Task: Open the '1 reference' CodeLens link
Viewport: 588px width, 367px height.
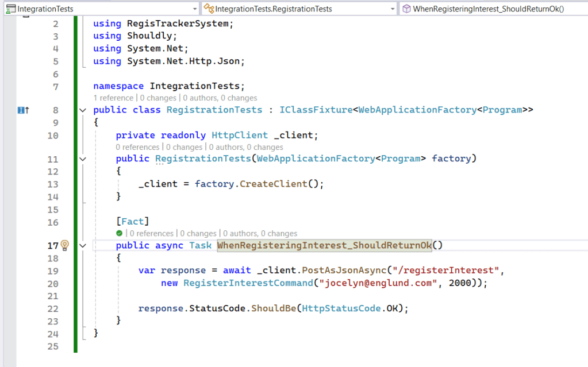Action: (113, 98)
